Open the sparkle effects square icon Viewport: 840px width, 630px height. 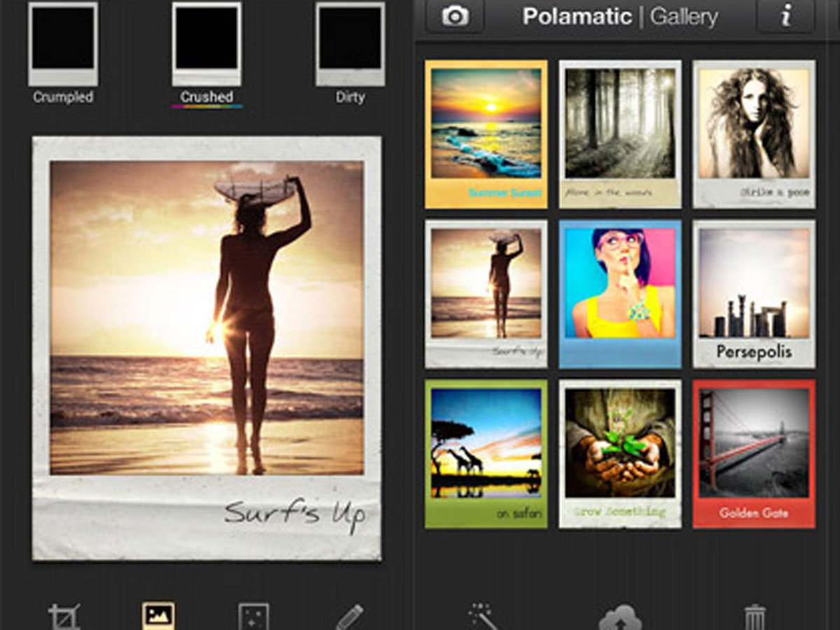click(x=253, y=617)
